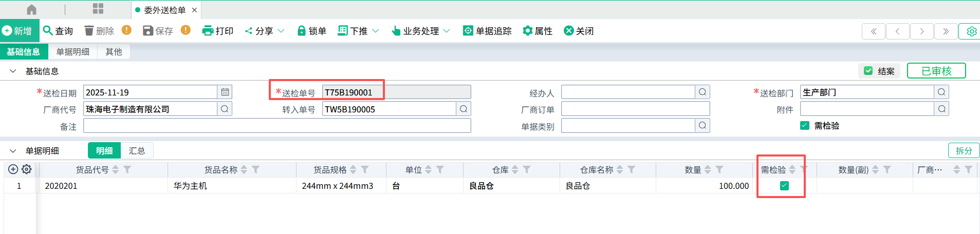Toggle 需检验 checkbox in row 1

784,186
